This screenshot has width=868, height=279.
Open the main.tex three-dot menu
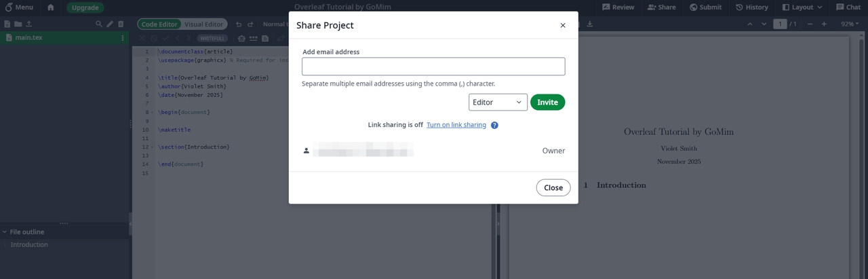tap(123, 38)
